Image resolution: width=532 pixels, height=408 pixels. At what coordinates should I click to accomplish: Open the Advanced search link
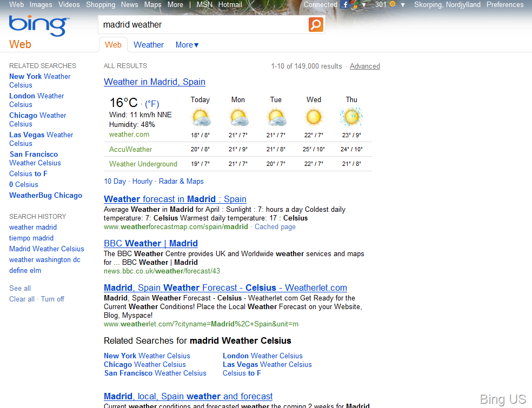365,66
